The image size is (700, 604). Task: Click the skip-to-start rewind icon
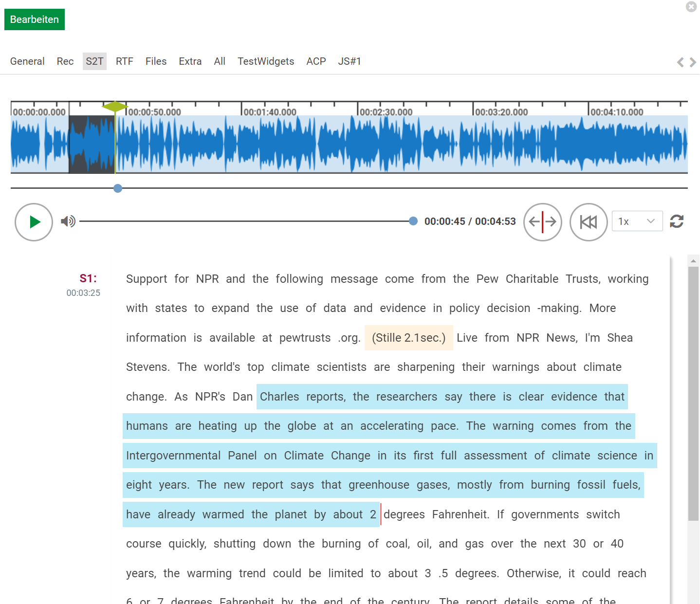[x=588, y=222]
